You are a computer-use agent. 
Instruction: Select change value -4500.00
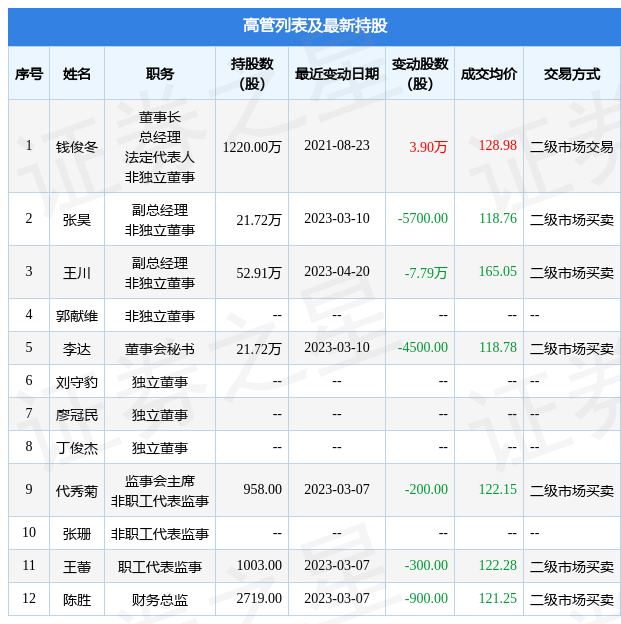tap(423, 347)
